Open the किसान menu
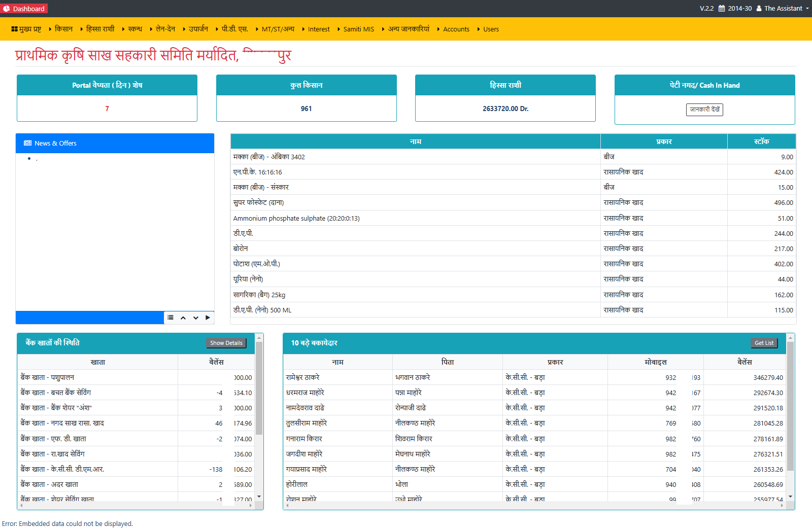The height and width of the screenshot is (528, 812). [61, 29]
